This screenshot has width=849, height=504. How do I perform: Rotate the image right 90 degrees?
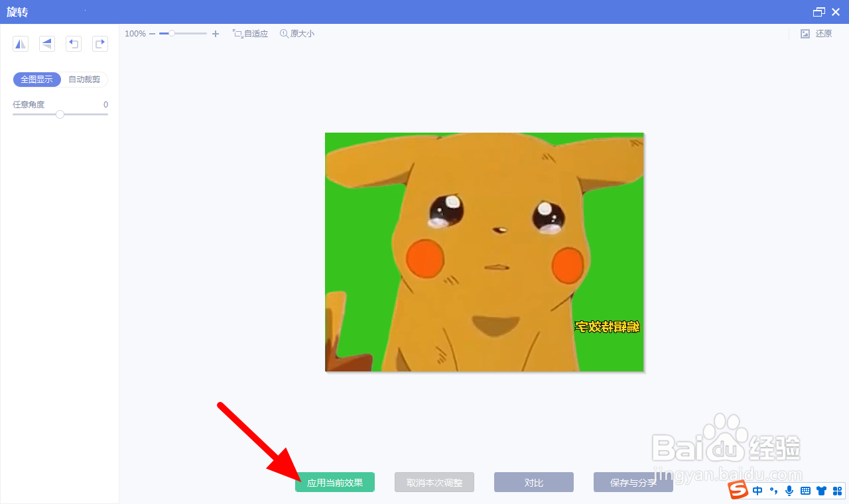(100, 44)
